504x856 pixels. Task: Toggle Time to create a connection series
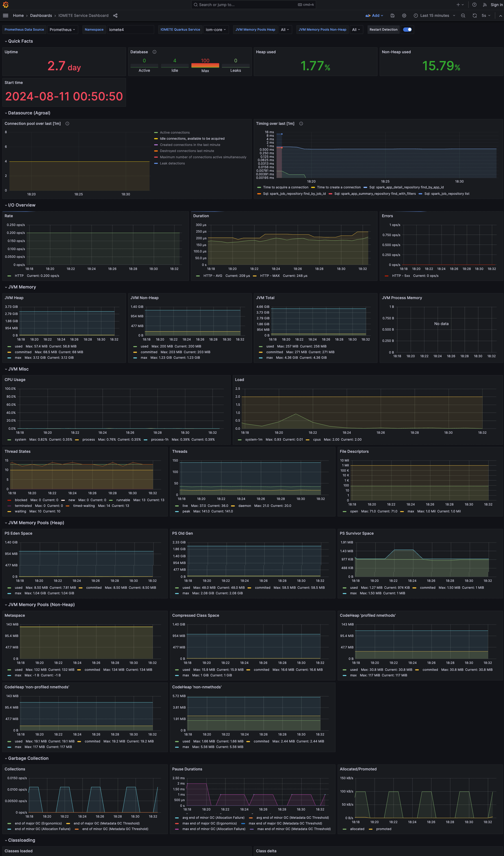pos(339,187)
